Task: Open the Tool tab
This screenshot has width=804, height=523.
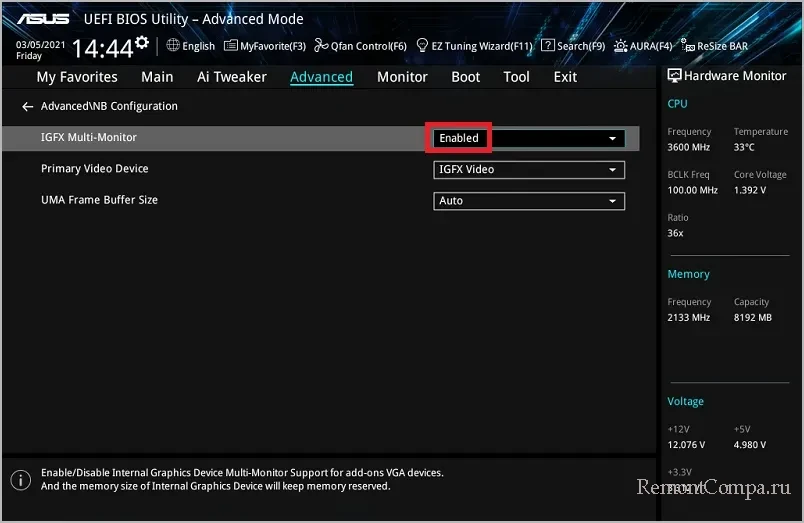Action: point(517,77)
